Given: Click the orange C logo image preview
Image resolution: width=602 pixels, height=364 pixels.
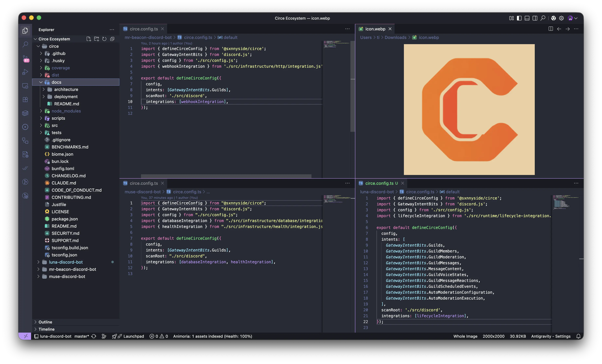Looking at the screenshot, I should [x=469, y=109].
